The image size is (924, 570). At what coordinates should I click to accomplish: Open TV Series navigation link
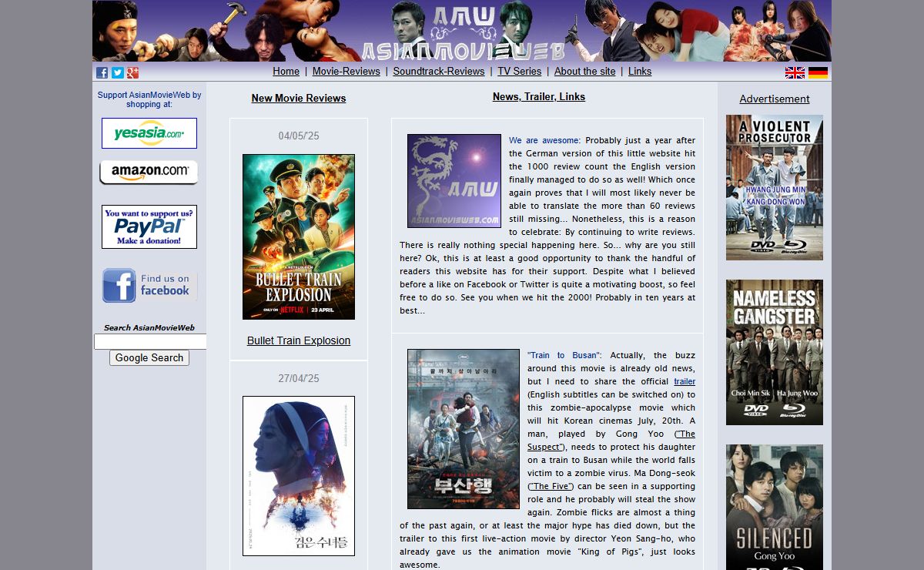[x=519, y=72]
